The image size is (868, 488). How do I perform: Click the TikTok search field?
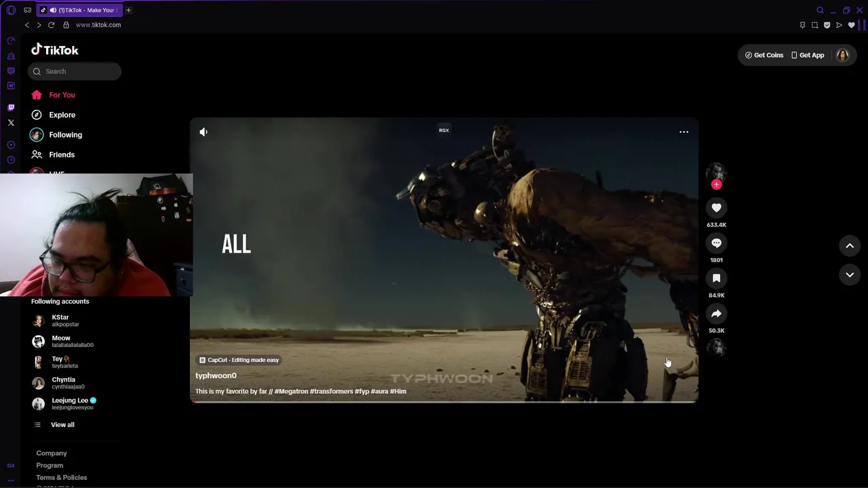click(x=75, y=71)
